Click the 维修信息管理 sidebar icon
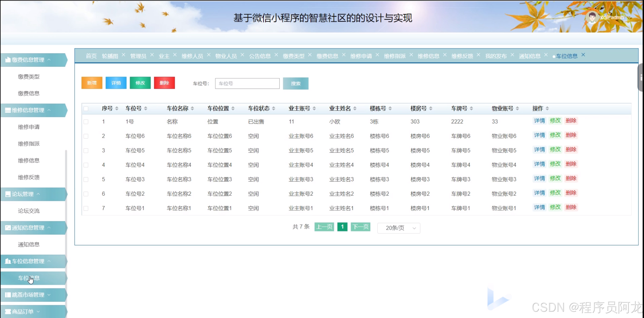 [x=8, y=110]
